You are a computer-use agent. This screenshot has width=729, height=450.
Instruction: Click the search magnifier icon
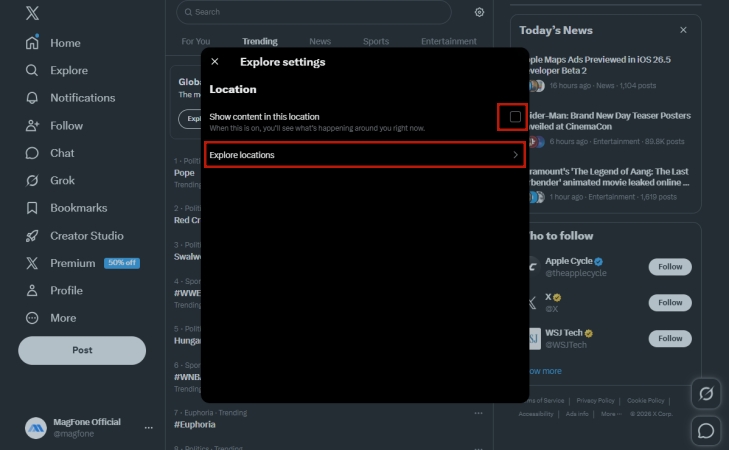point(188,12)
